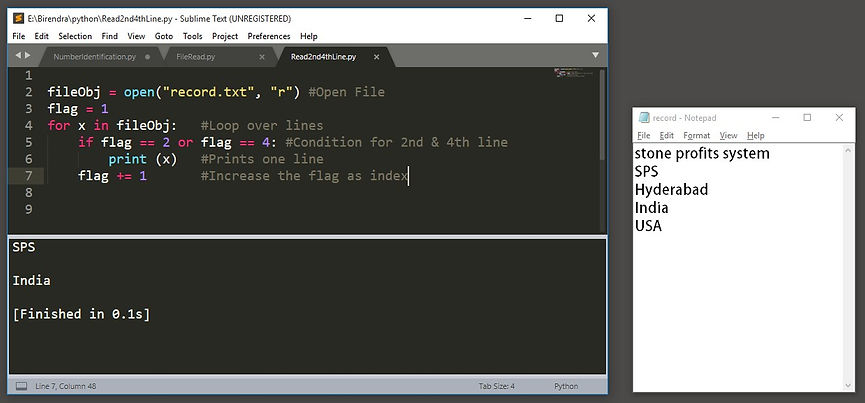The image size is (865, 403).
Task: Click the Line 7, Column 48 status text
Action: 66,386
